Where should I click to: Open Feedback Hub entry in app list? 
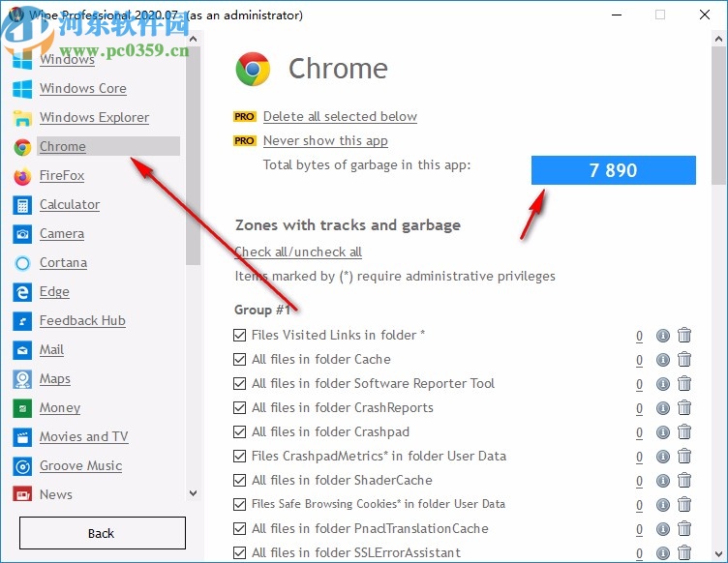(x=82, y=321)
